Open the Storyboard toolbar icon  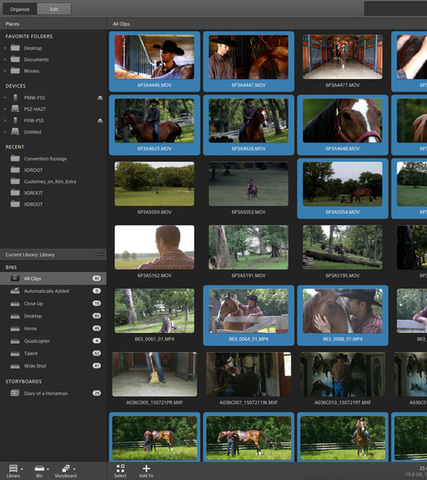(66, 468)
